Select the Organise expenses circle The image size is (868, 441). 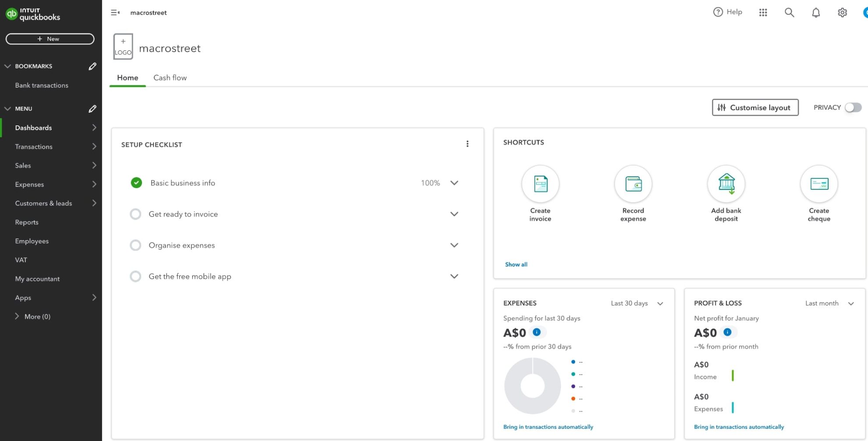(135, 245)
